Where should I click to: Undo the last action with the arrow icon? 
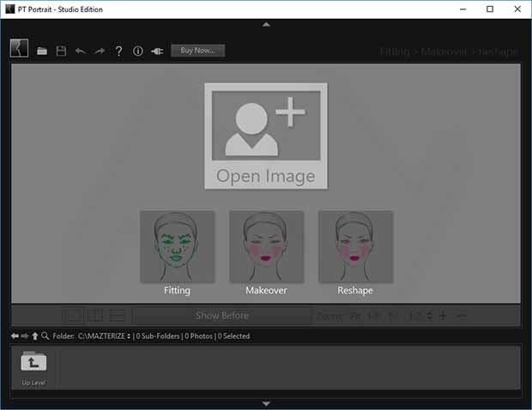click(x=81, y=51)
